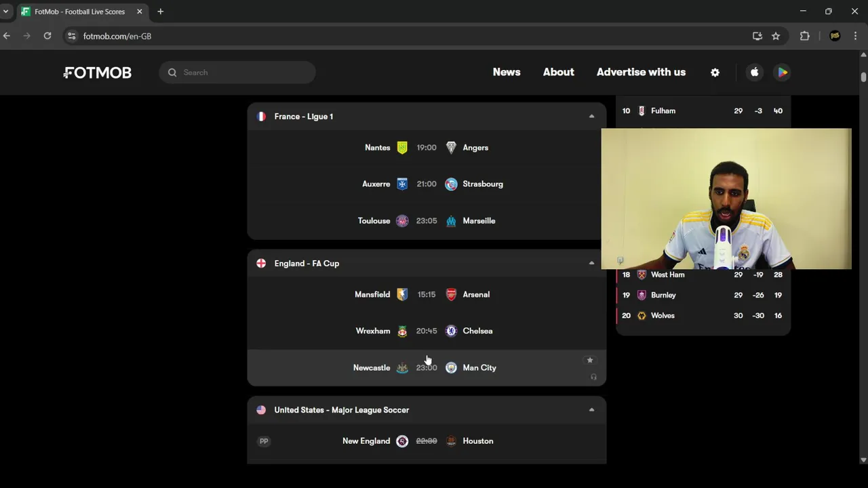Click the Newcastle club crest
Viewport: 868px width, 488px height.
pyautogui.click(x=402, y=368)
